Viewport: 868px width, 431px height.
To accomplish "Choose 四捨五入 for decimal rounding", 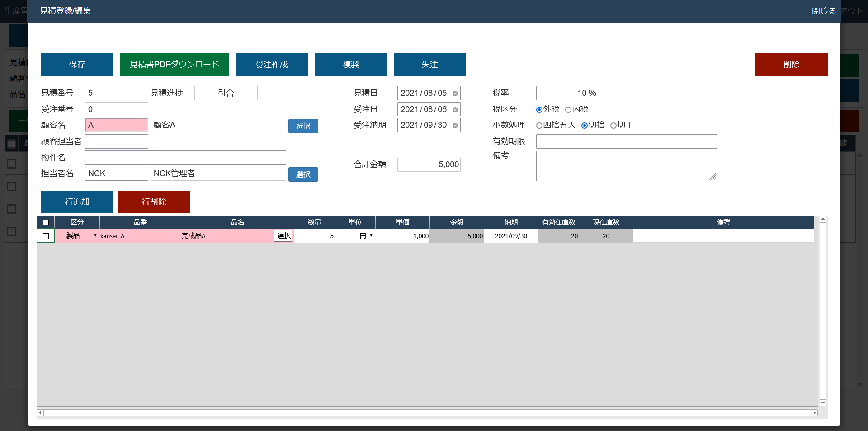I will pos(539,126).
